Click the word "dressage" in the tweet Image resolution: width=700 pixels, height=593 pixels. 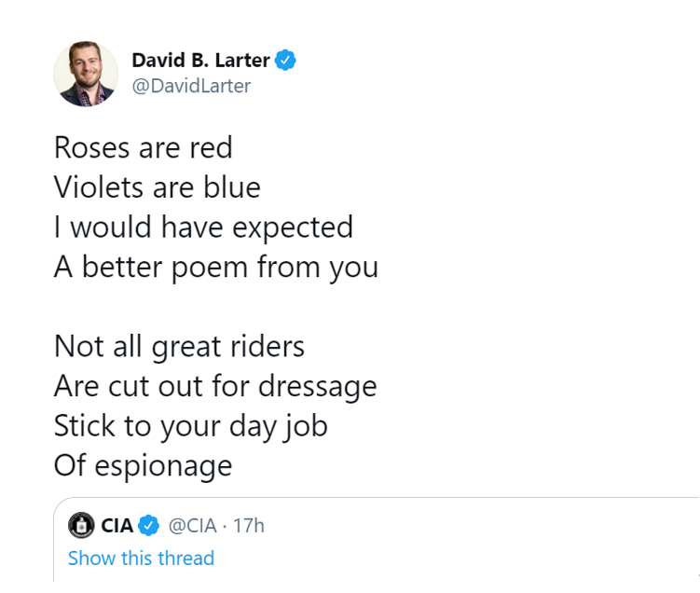321,386
